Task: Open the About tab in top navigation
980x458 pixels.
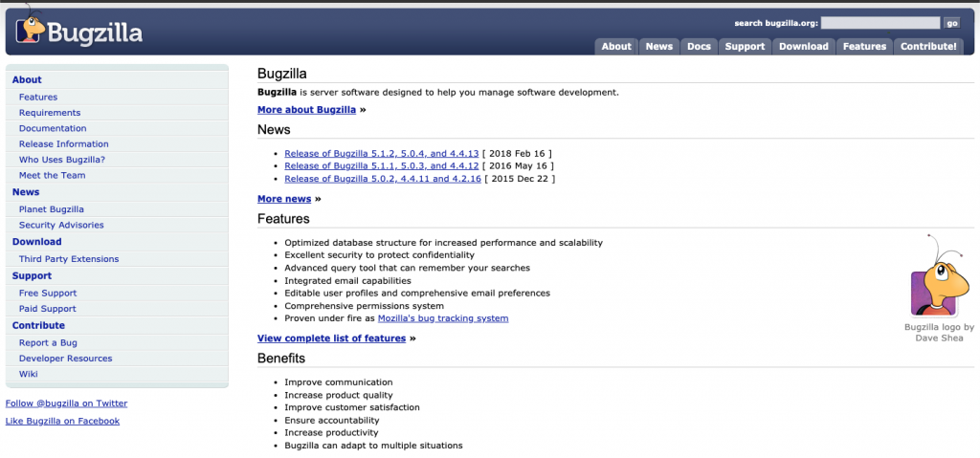Action: click(x=616, y=46)
